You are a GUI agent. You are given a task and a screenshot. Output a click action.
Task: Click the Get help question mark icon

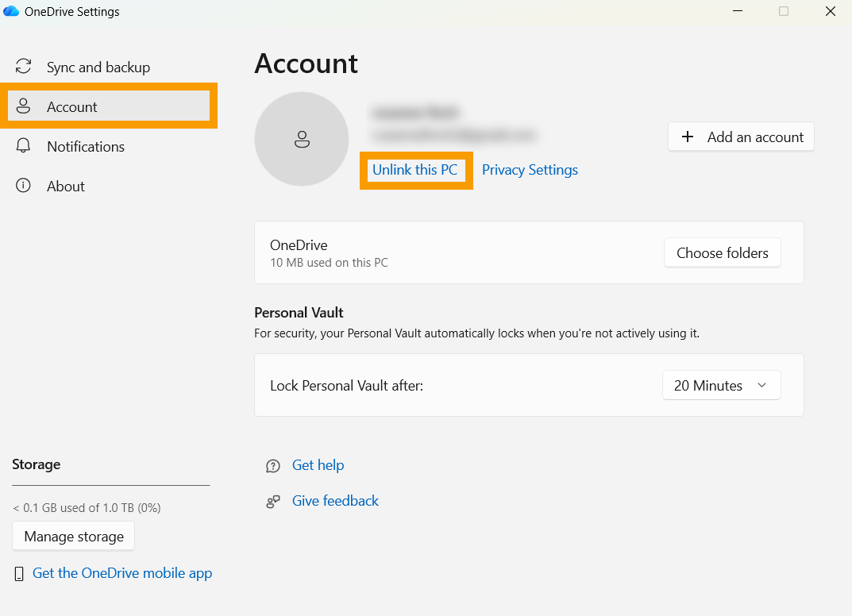coord(273,466)
